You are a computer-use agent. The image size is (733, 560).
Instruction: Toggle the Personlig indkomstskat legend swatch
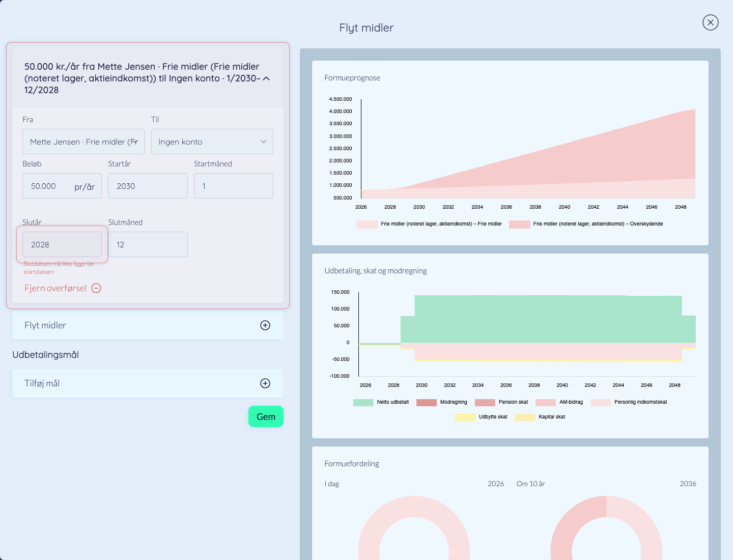[x=601, y=402]
